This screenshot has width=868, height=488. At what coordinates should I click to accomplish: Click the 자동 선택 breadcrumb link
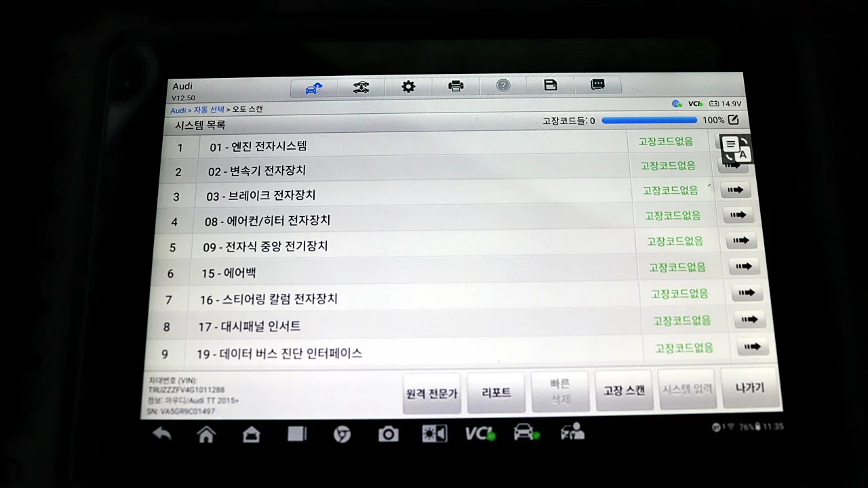point(209,110)
